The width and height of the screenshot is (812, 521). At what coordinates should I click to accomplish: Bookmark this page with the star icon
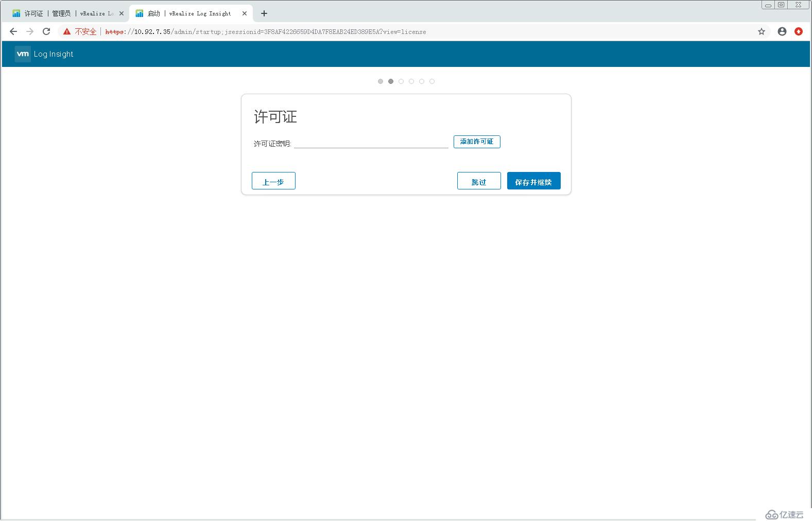pyautogui.click(x=762, y=31)
